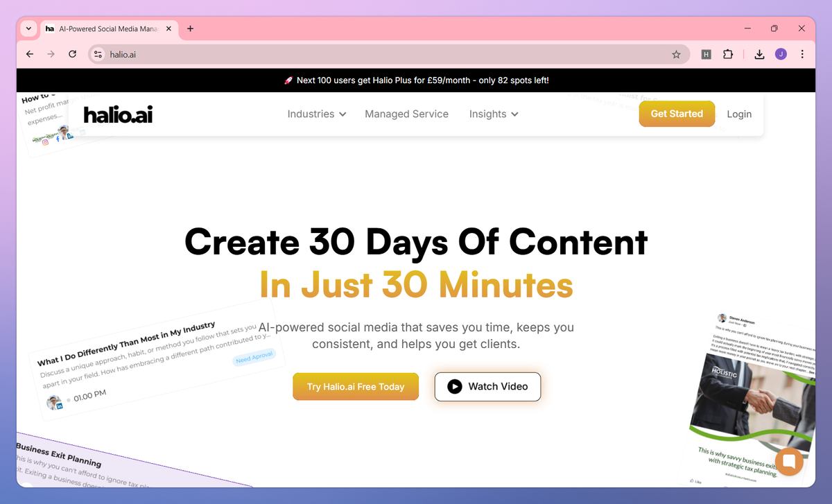832x504 pixels.
Task: Open the H extension icon
Action: [x=706, y=54]
